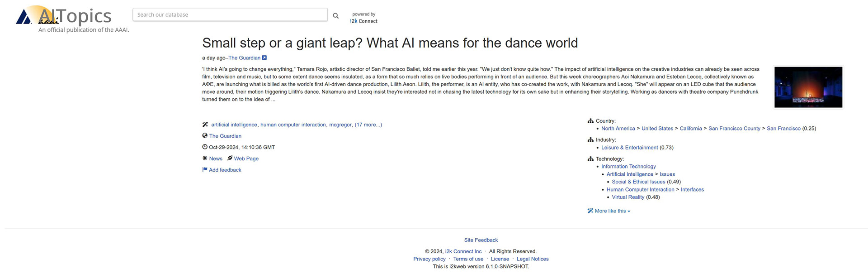Expand the "(17 more...)" tags list
868x274 pixels.
point(368,125)
